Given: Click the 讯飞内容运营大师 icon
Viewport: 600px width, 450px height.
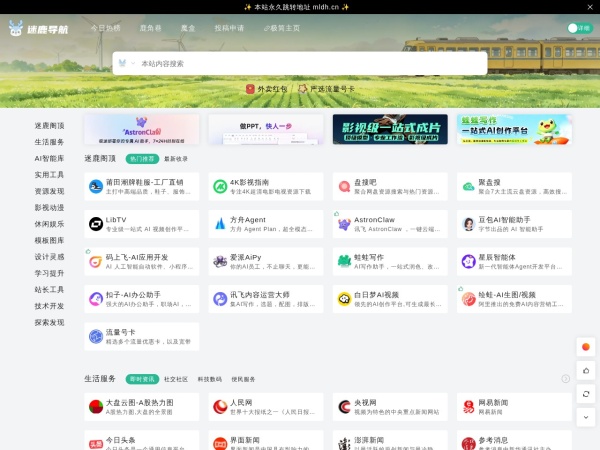Looking at the screenshot, I should [220, 299].
